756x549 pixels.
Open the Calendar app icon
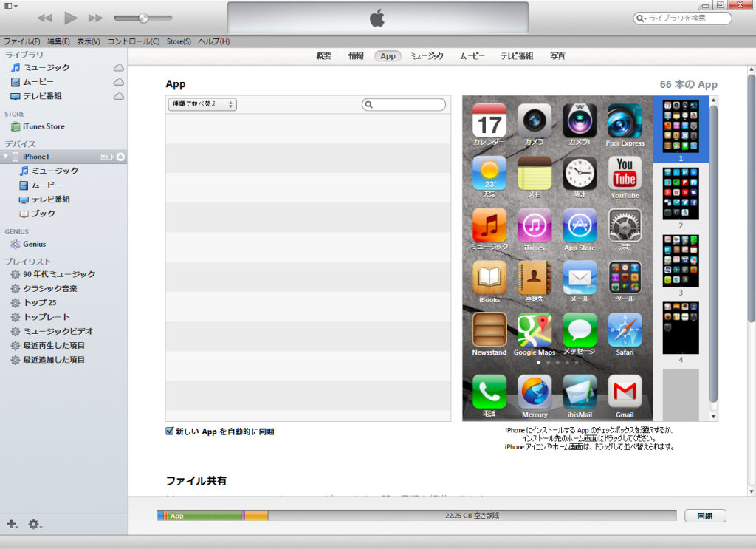[x=489, y=120]
